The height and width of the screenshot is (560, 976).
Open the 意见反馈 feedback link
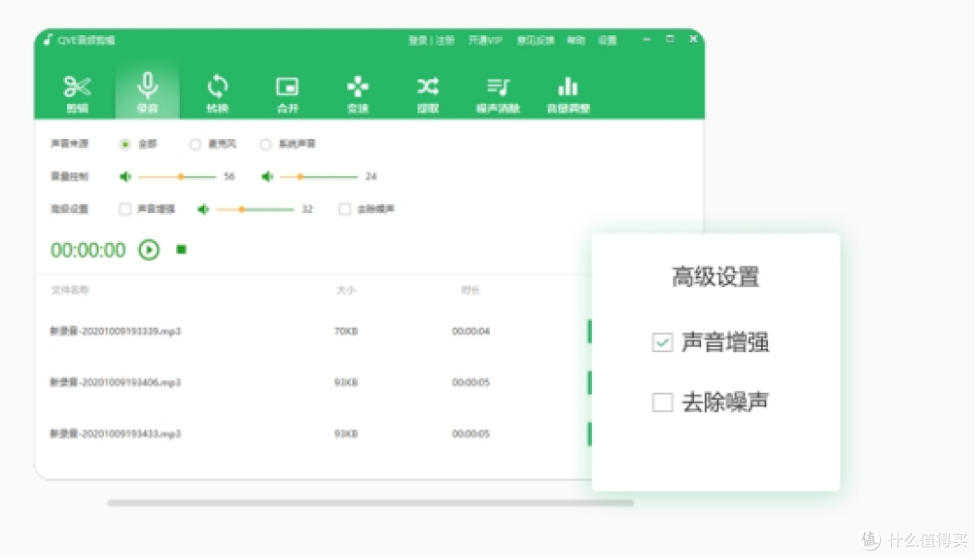535,41
